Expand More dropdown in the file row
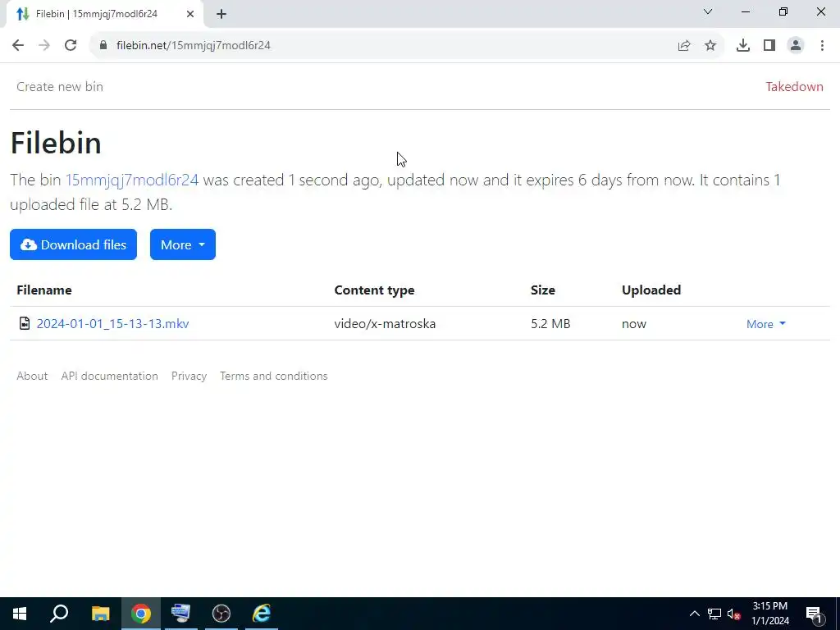 pos(766,324)
